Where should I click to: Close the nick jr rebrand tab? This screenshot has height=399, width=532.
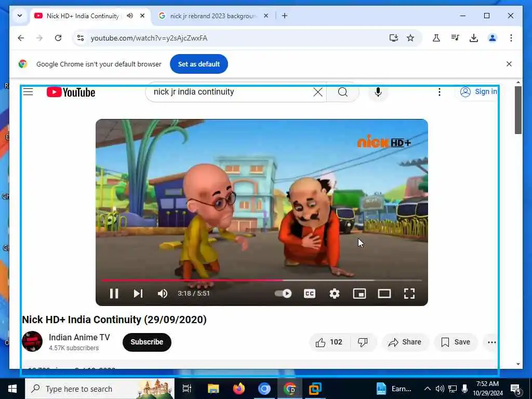(266, 16)
